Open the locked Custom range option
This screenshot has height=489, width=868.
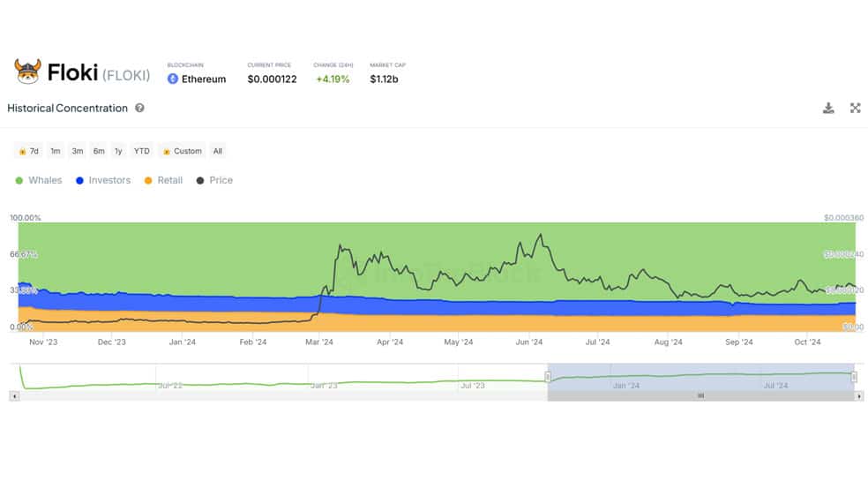coord(182,151)
